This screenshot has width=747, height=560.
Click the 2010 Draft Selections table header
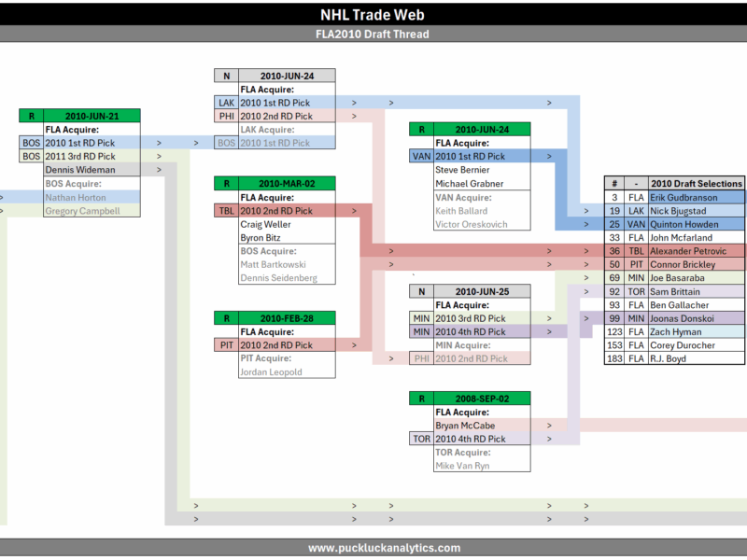point(697,183)
